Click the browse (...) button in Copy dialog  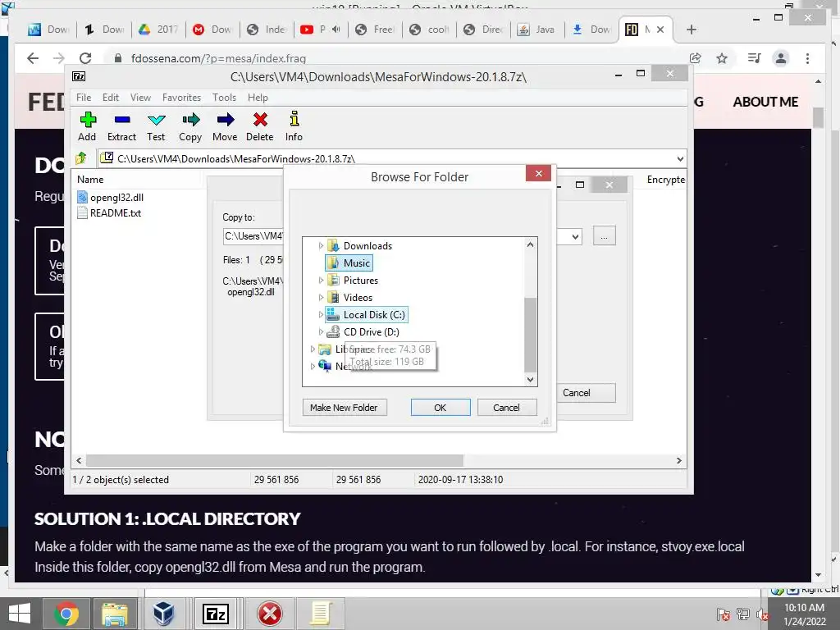[x=605, y=236]
